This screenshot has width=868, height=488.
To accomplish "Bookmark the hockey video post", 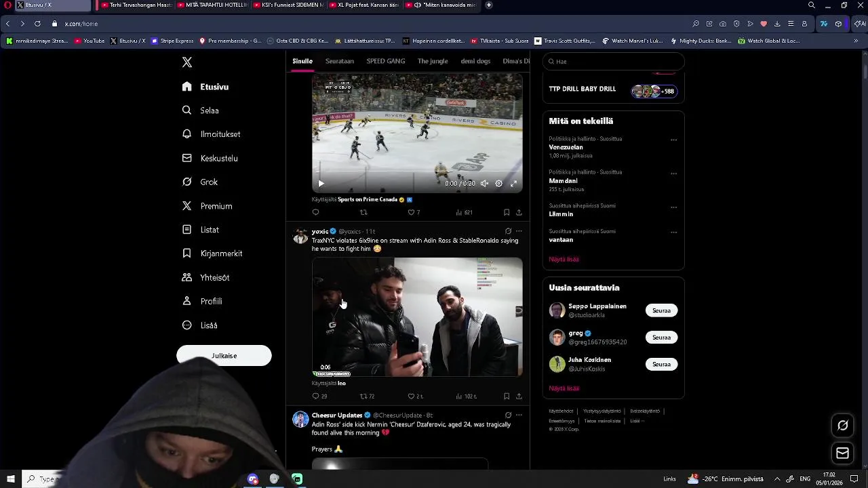I will (507, 212).
